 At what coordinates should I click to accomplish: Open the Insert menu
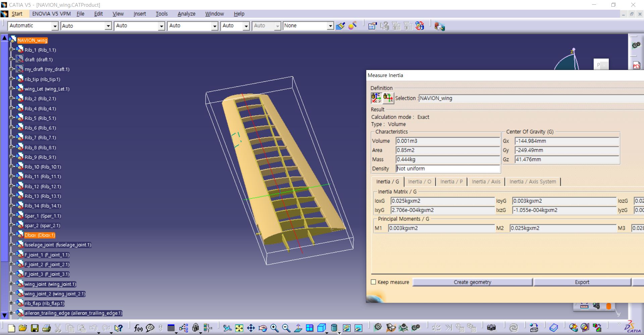tap(140, 14)
